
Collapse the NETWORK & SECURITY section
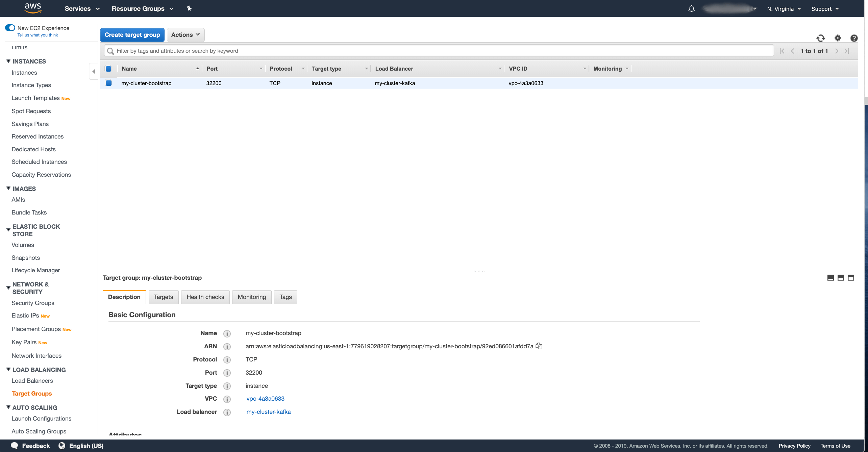pos(8,288)
